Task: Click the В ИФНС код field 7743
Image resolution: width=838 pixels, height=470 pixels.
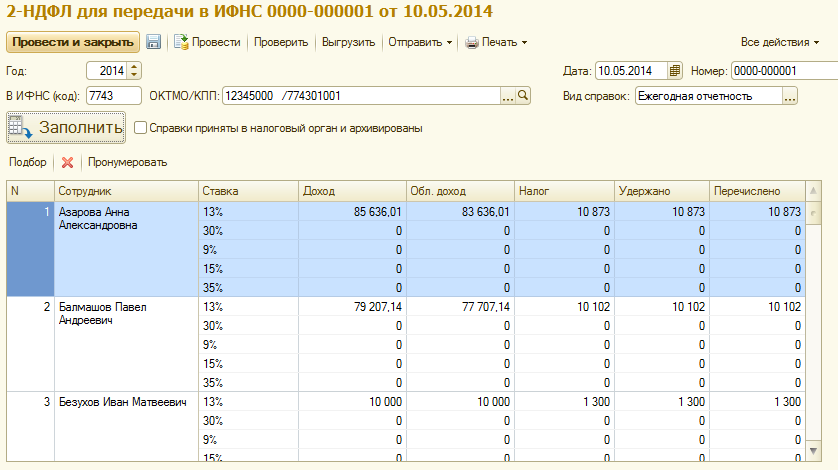Action: tap(114, 96)
